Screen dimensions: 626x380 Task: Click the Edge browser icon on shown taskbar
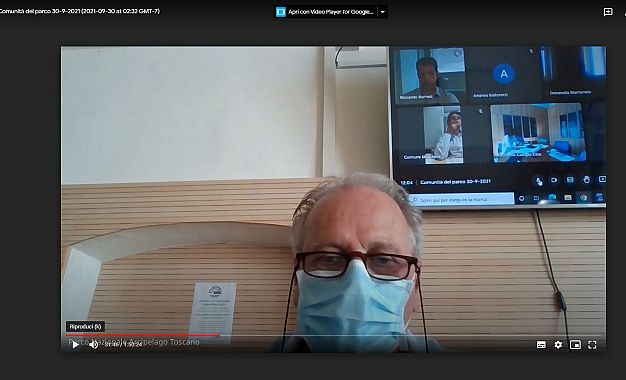coord(552,197)
